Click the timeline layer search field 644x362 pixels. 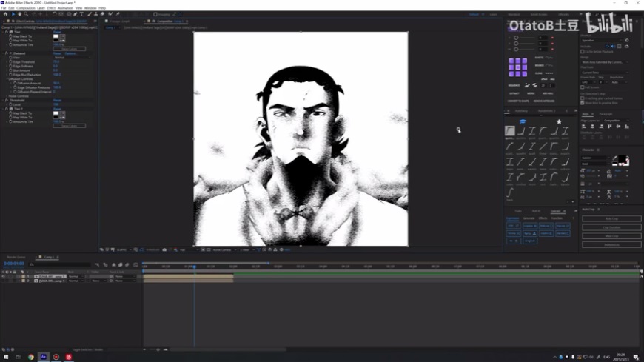[61, 264]
